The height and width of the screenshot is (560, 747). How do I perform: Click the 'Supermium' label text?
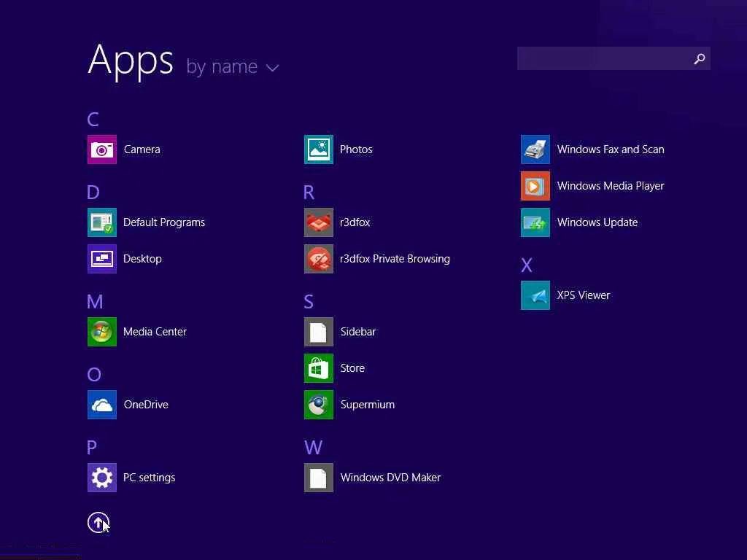point(368,405)
